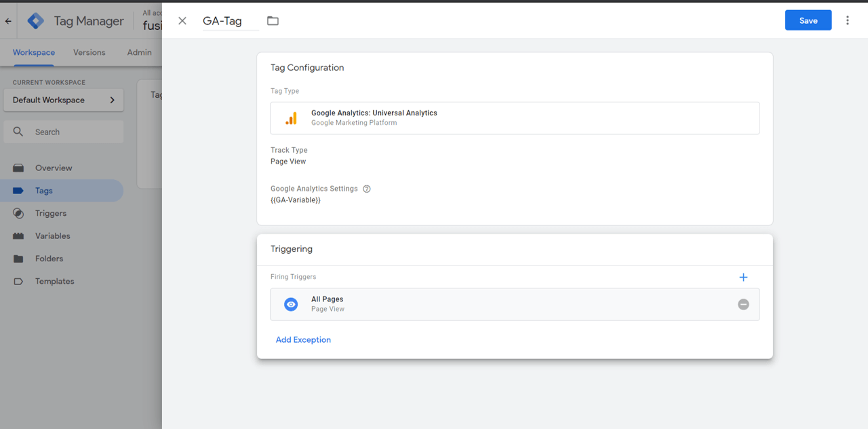The width and height of the screenshot is (868, 429).
Task: Edit the GA-Tag name field
Action: click(231, 21)
